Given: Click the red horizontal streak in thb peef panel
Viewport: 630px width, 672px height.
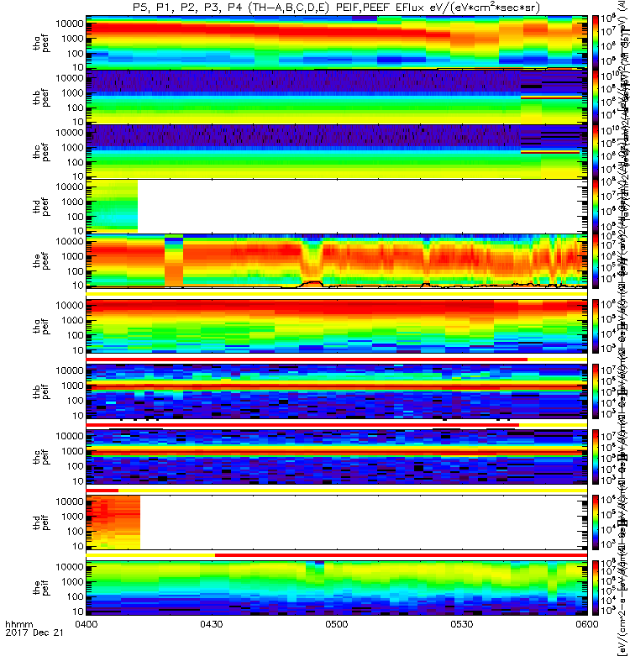Looking at the screenshot, I should (x=552, y=97).
